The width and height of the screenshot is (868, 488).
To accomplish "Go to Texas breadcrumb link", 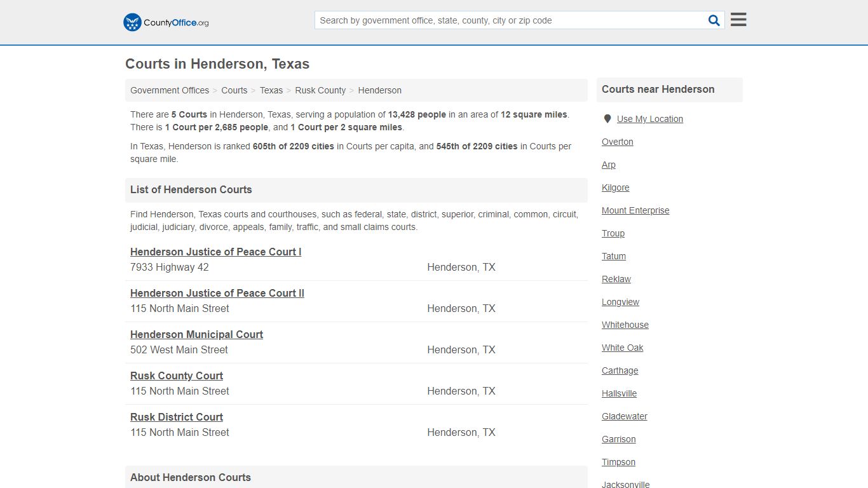I will (271, 90).
